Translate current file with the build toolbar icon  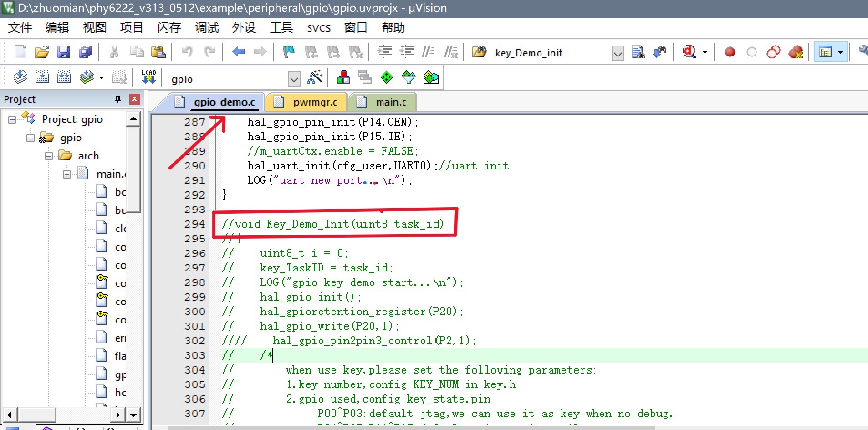click(x=20, y=77)
